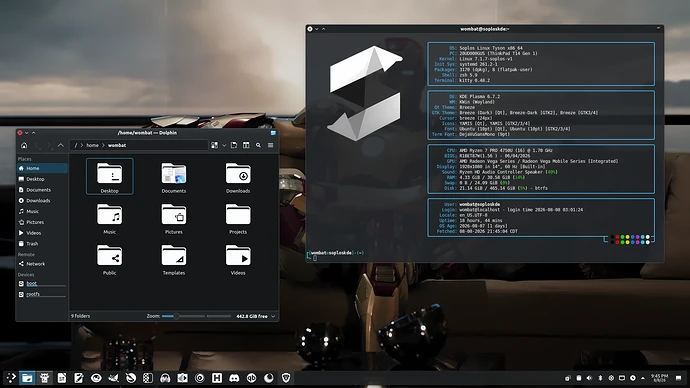Select Downloads in Places sidebar
Image resolution: width=690 pixels, height=388 pixels.
tap(42, 201)
